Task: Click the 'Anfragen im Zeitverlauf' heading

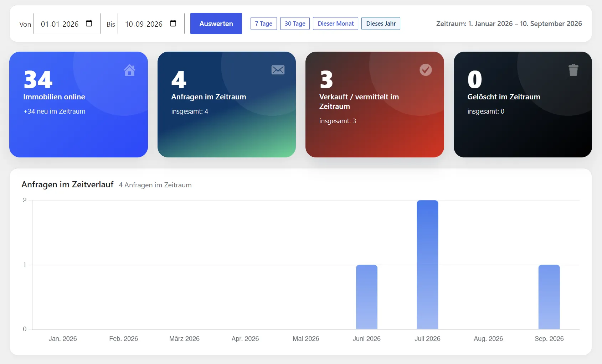Action: tap(67, 184)
